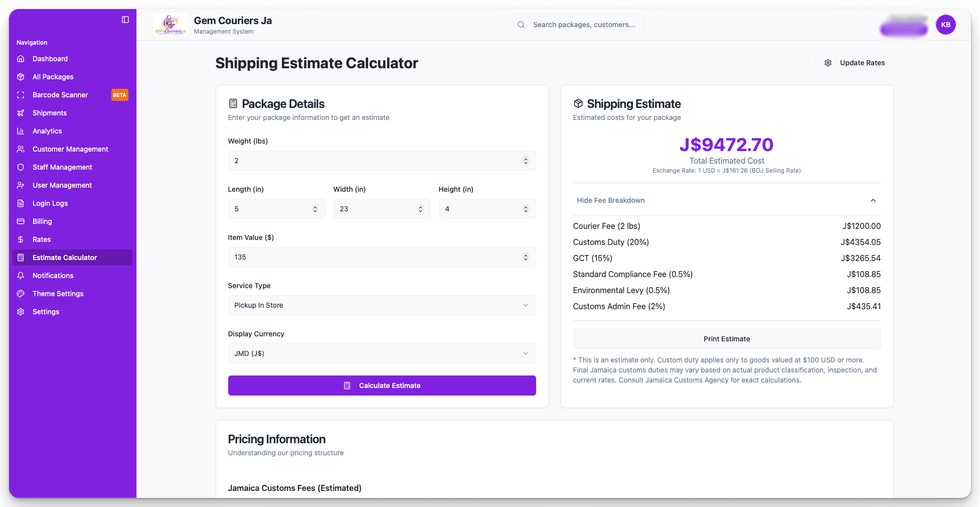This screenshot has height=507, width=980.
Task: Open Customer Management
Action: [70, 149]
